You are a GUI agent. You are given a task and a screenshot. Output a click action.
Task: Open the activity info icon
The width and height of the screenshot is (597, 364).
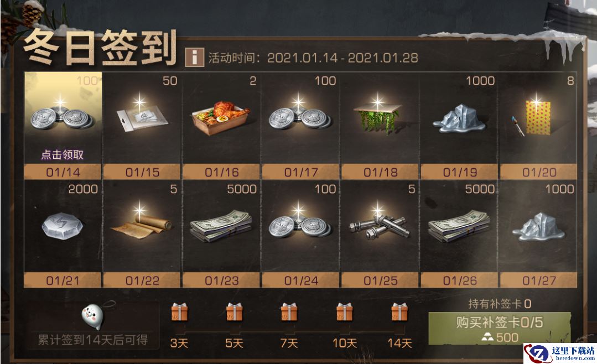coord(195,58)
